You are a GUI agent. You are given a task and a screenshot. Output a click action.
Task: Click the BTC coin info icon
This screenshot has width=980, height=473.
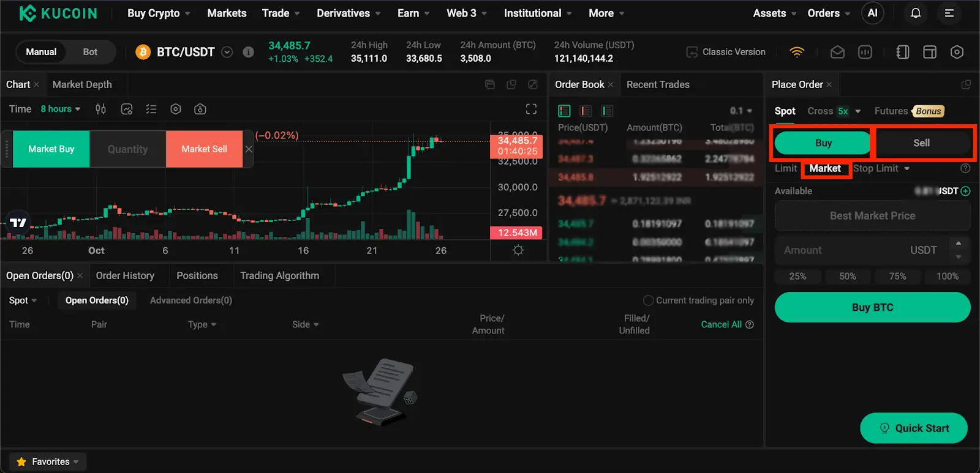click(248, 52)
